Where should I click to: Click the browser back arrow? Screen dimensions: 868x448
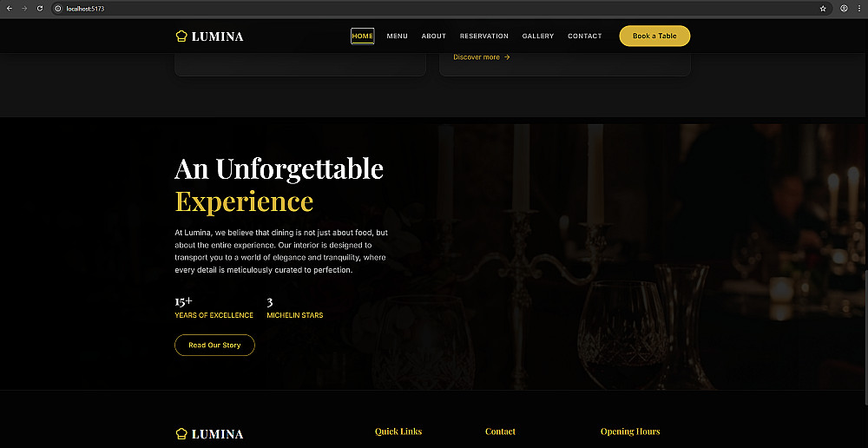[9, 9]
